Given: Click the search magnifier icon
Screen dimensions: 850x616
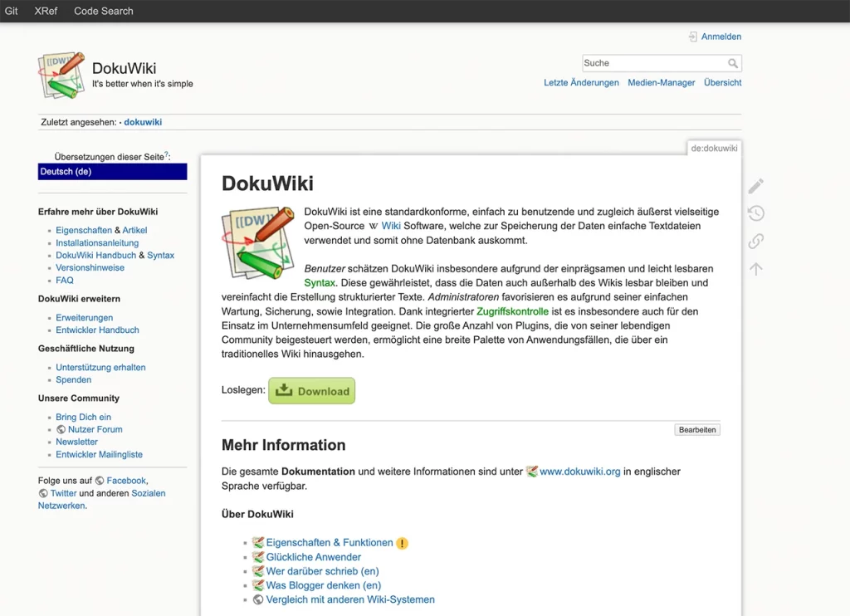Looking at the screenshot, I should [733, 63].
